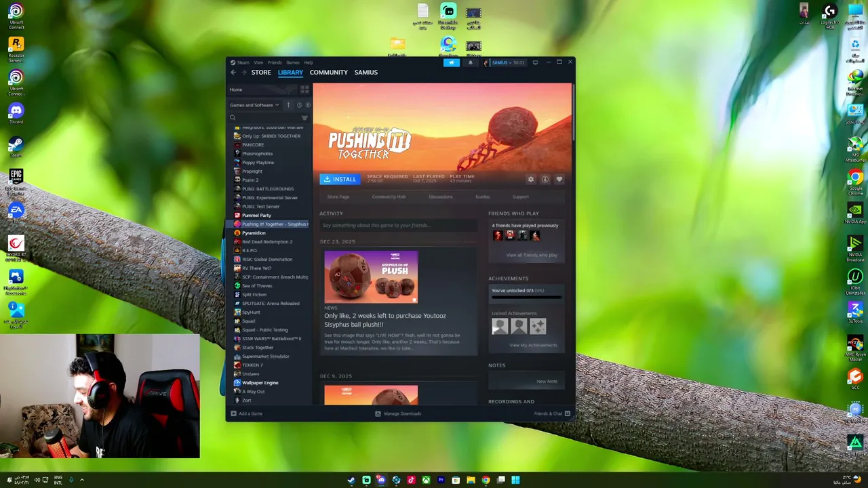Open Logitech G HUB desktop icon

829,16
